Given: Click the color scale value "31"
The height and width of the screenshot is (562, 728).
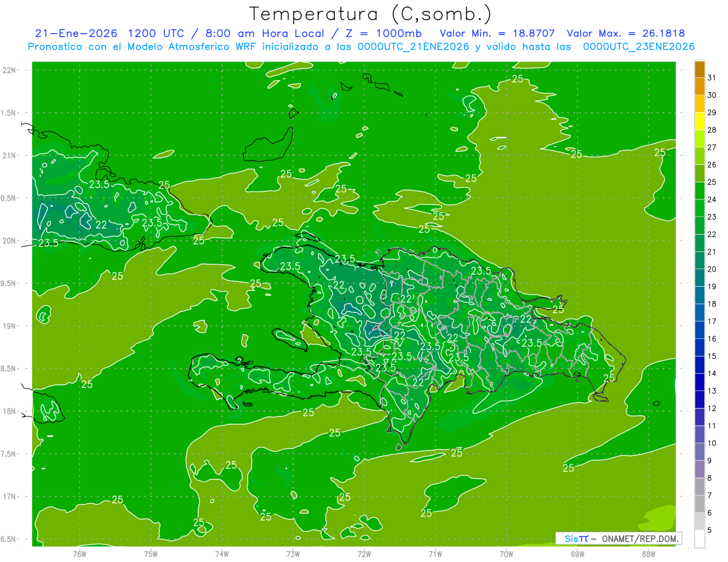Looking at the screenshot, I should 712,78.
